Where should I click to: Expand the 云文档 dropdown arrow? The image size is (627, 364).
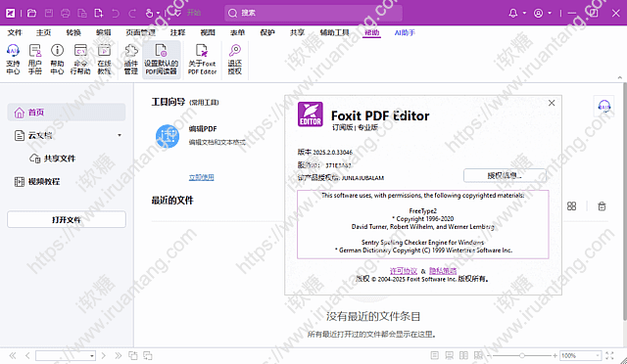(120, 135)
